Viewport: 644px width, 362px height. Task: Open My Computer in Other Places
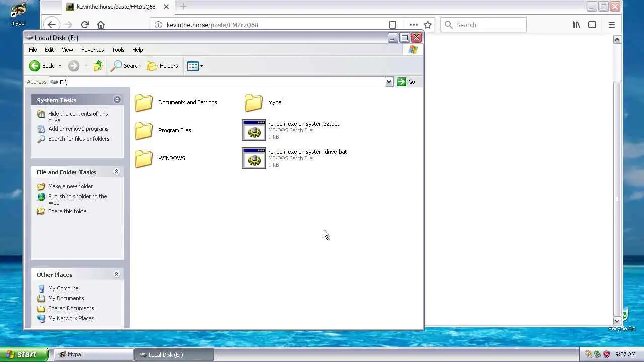pos(64,288)
